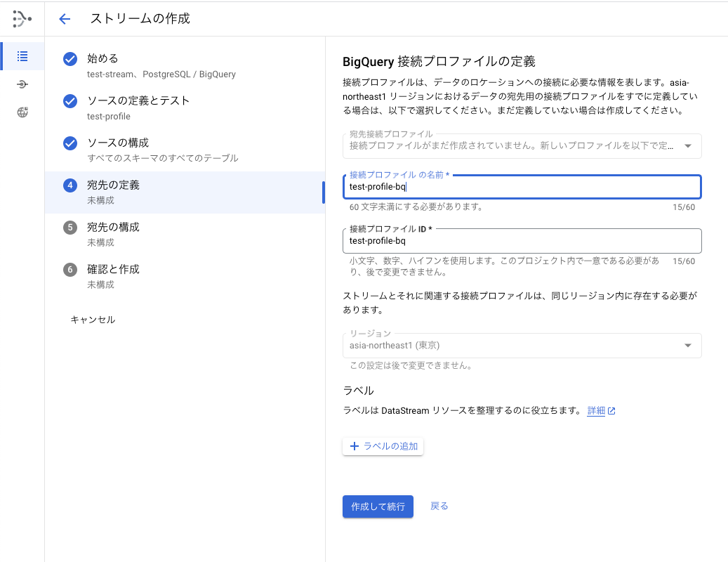Click the キャンセル button

point(93,320)
